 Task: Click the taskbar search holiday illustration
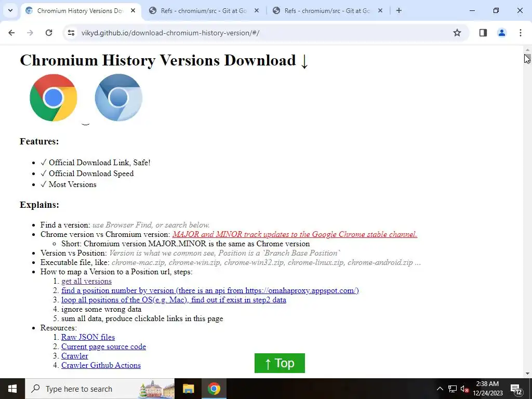156,389
